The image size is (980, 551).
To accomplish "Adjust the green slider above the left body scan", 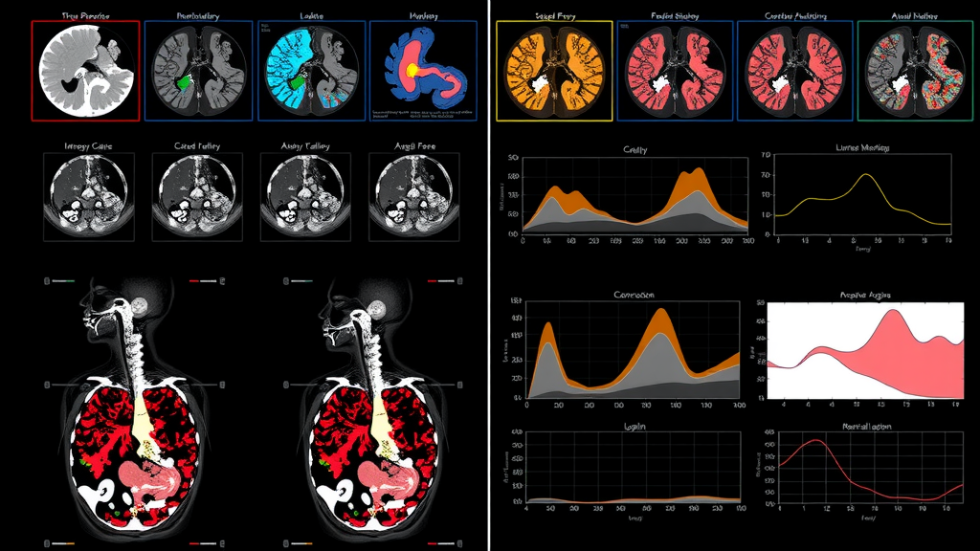I will [x=64, y=281].
